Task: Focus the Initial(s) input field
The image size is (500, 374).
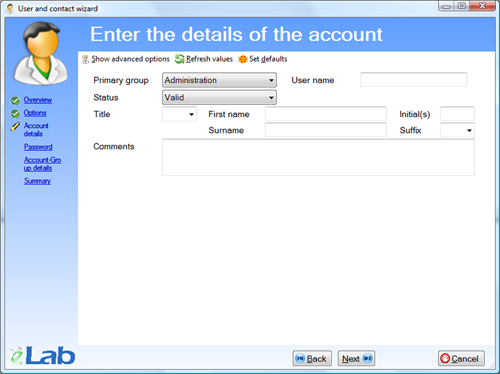Action: 457,114
